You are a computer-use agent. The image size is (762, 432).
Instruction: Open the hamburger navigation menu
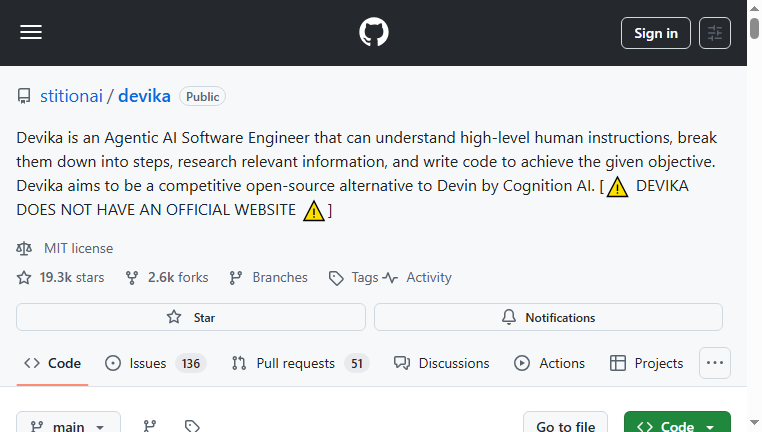click(x=31, y=33)
